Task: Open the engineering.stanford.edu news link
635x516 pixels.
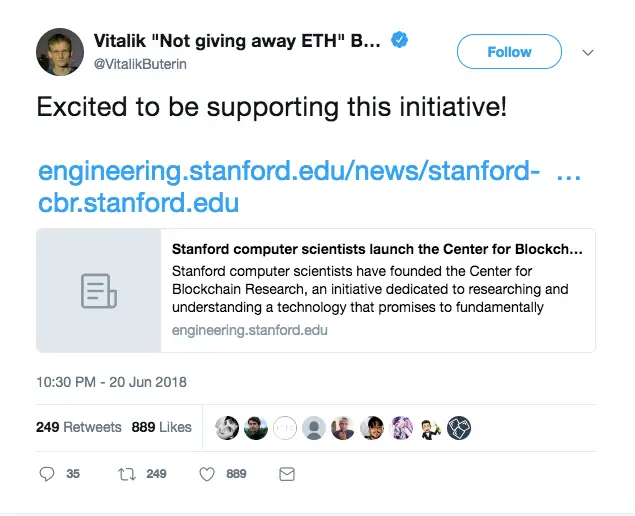Action: [x=290, y=172]
